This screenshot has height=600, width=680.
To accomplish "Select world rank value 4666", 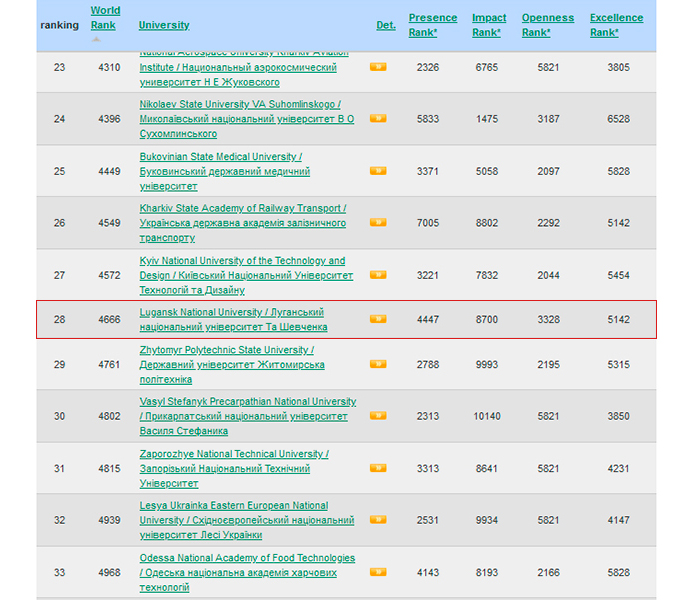I will (x=109, y=320).
